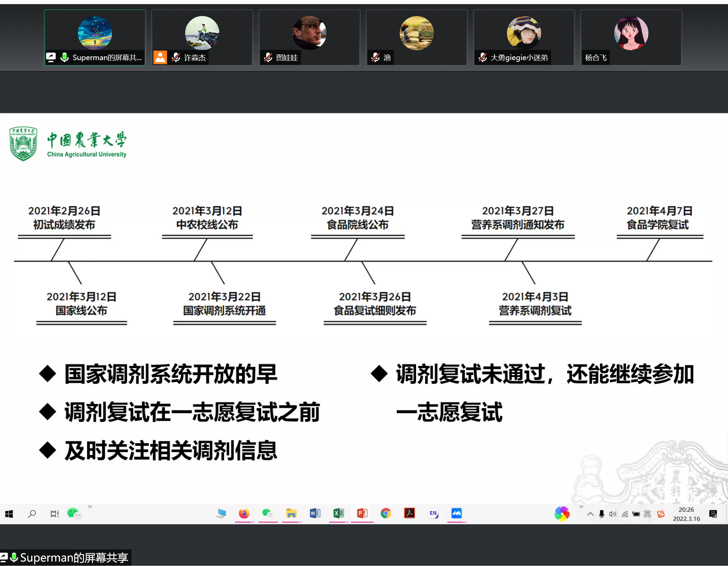
Task: Switch input language via the EN indicator
Action: point(433,513)
